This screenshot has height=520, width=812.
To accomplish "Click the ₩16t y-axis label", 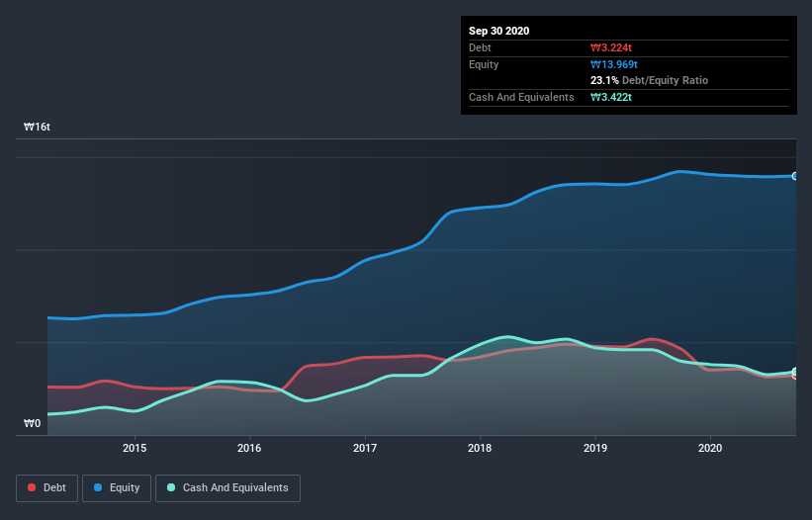I will (x=37, y=127).
